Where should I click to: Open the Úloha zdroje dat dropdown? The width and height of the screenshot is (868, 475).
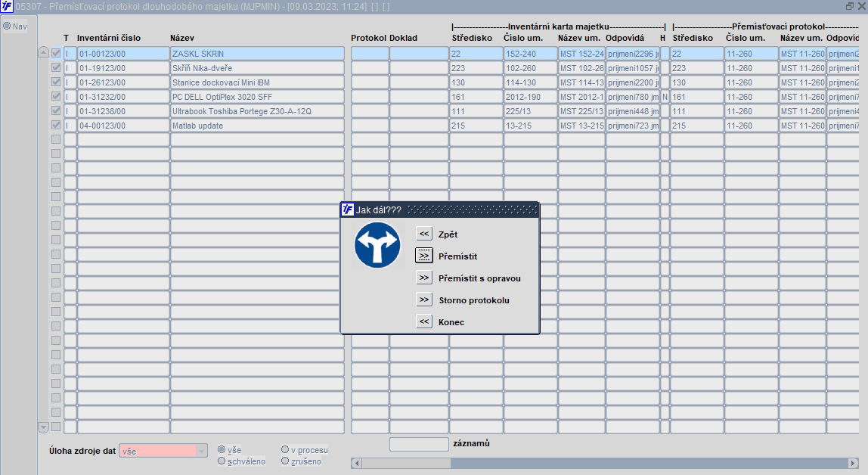(x=201, y=452)
